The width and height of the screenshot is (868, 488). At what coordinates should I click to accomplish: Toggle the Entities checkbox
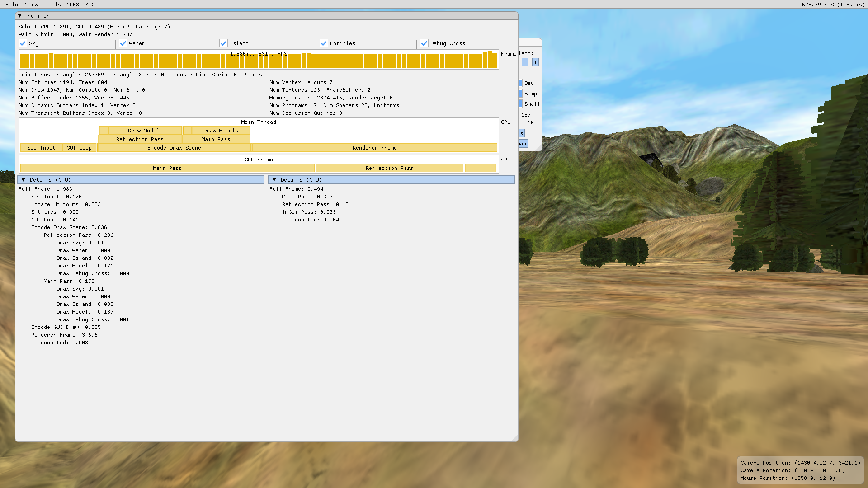click(324, 43)
